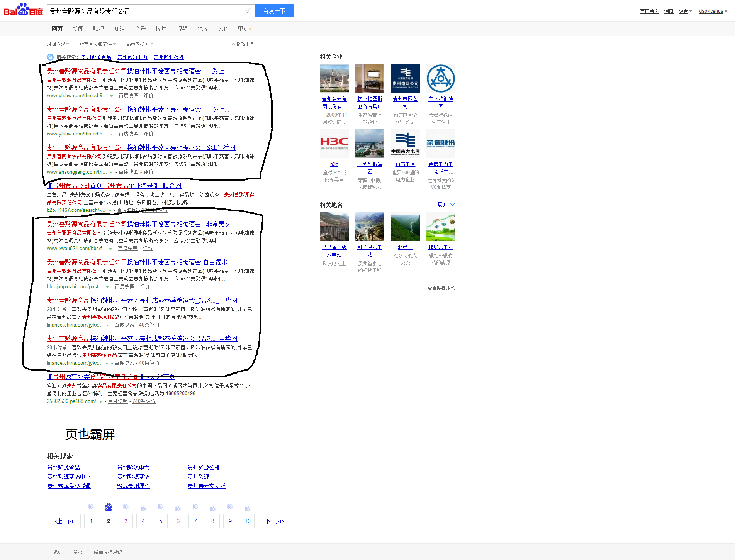Open result ending 非常男女
Image resolution: width=735 pixels, height=560 pixels.
pyautogui.click(x=141, y=224)
